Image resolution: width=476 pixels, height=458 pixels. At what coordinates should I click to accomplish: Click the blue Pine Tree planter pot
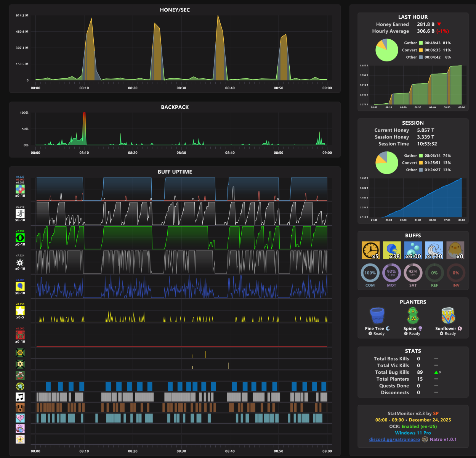pyautogui.click(x=377, y=316)
